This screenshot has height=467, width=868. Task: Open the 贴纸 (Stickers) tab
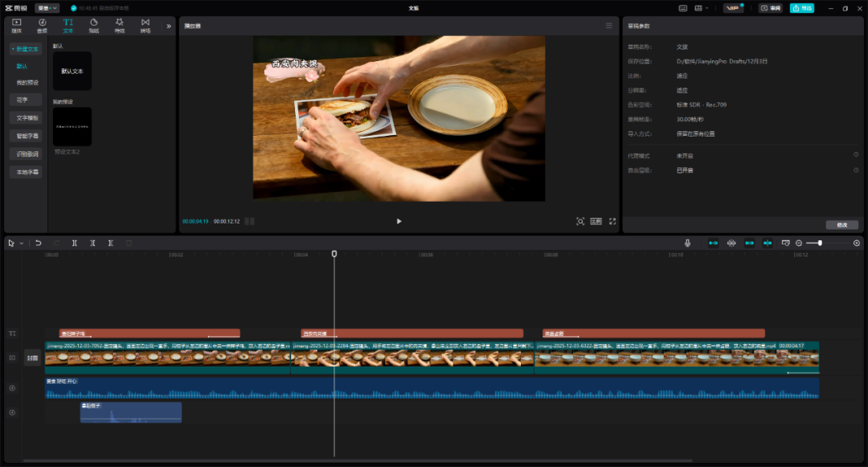point(93,26)
